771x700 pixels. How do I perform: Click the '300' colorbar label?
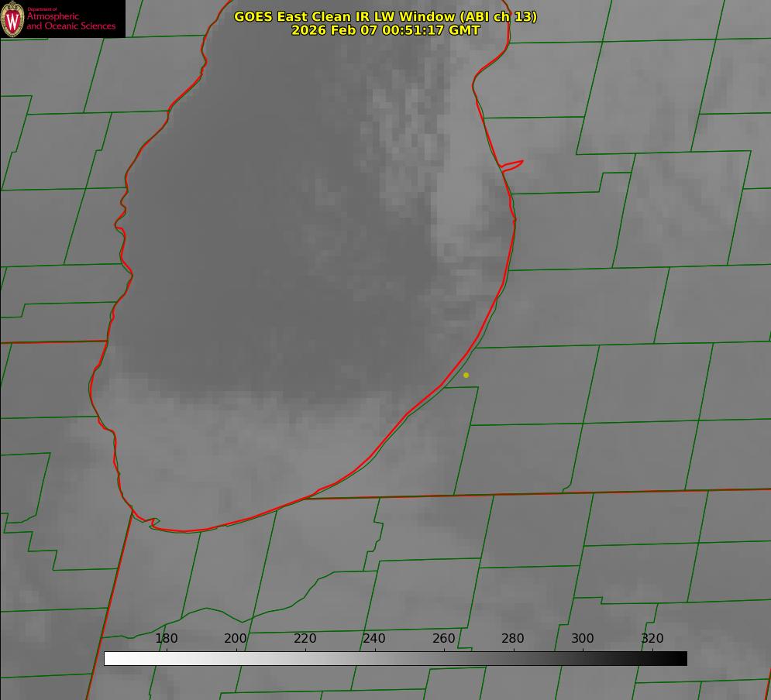(x=583, y=638)
